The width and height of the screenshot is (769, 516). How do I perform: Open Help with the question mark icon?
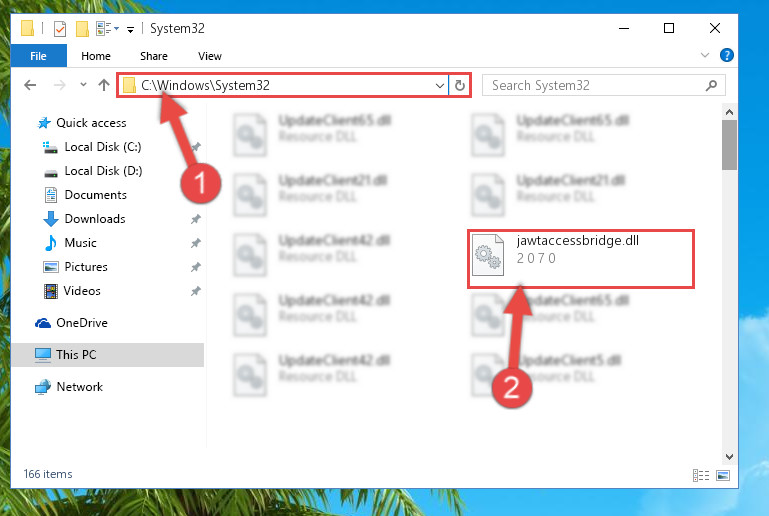click(x=726, y=55)
